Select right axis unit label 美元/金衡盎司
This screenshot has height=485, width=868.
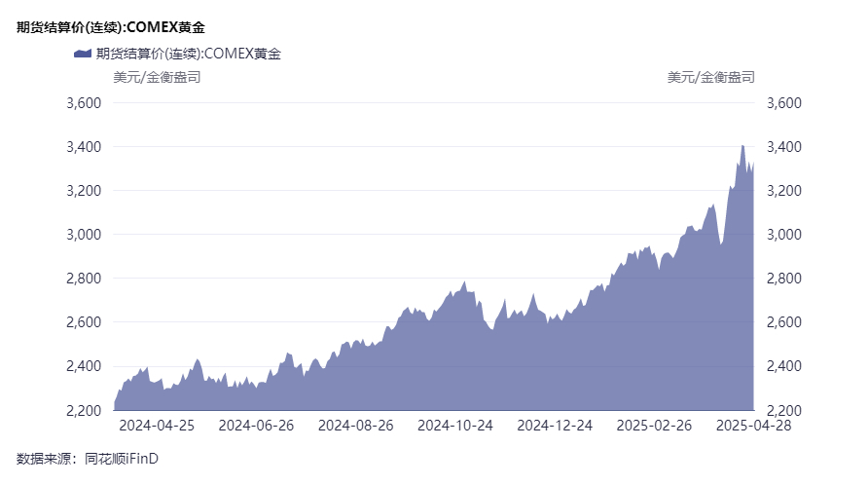click(710, 77)
